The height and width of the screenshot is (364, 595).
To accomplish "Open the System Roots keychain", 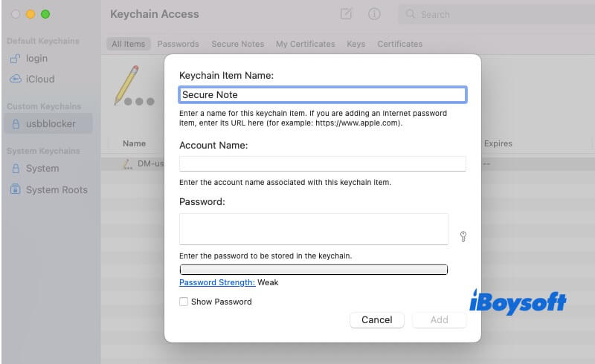I will point(56,189).
